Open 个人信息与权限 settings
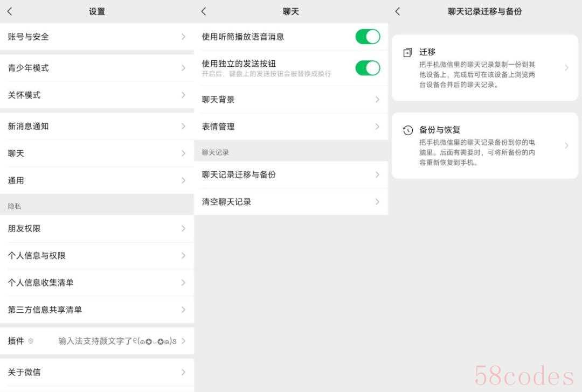This screenshot has height=392, width=582. click(97, 256)
